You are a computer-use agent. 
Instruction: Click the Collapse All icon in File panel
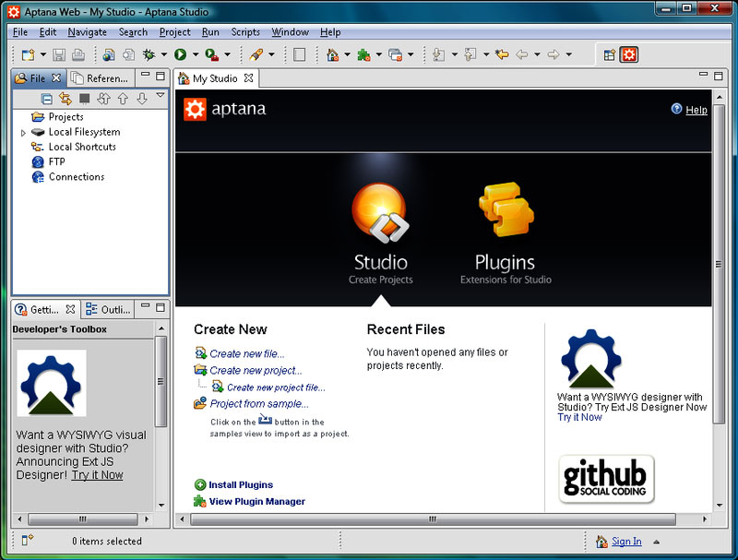[x=47, y=99]
